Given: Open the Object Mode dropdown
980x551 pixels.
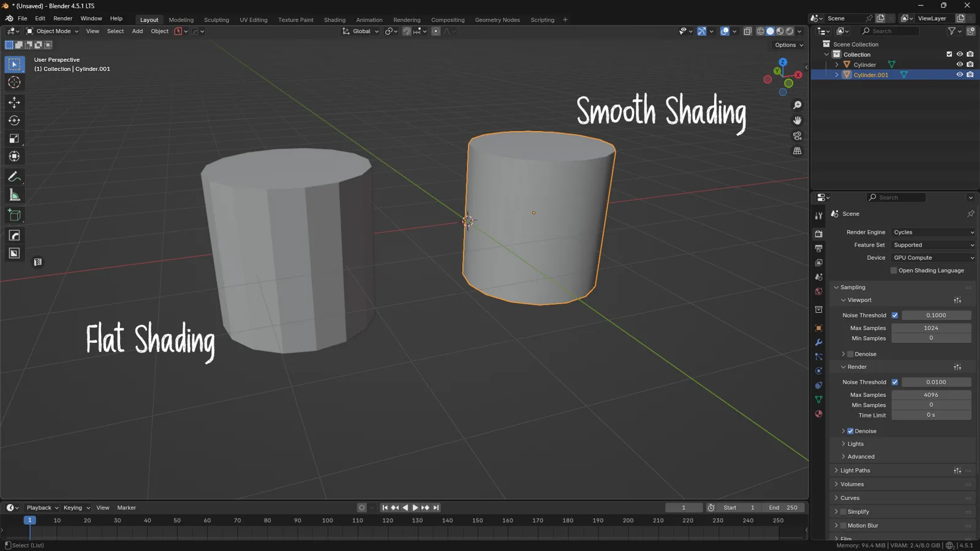Looking at the screenshot, I should (52, 31).
